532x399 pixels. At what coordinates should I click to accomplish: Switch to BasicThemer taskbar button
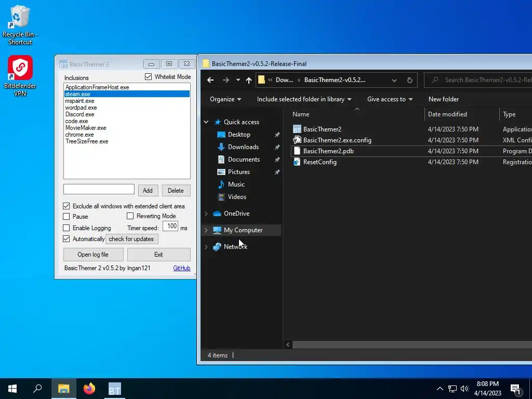(114, 389)
